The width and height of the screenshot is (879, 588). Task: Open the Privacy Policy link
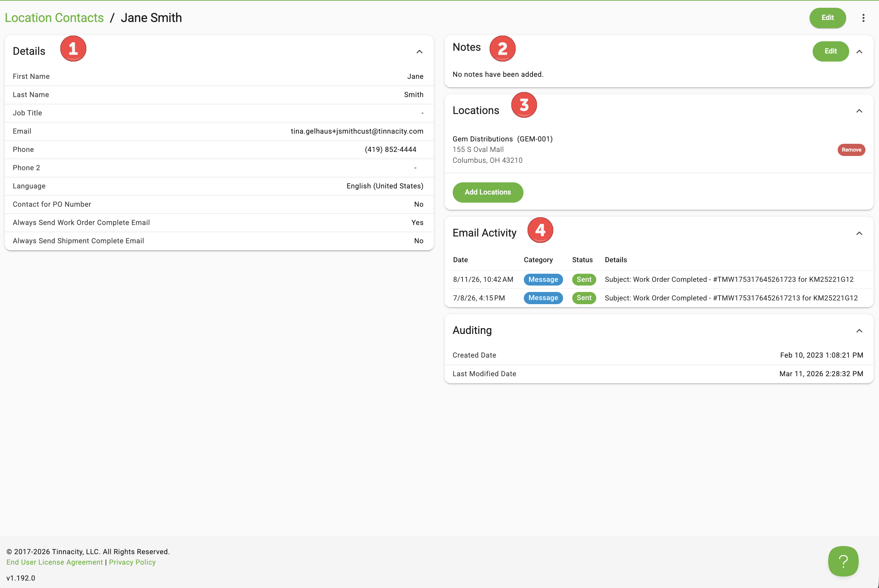(x=132, y=562)
